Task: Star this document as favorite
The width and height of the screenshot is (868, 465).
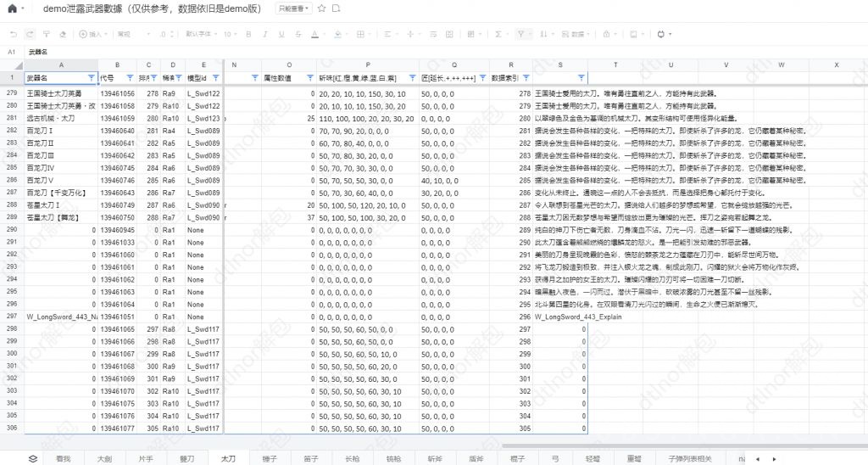Action: pyautogui.click(x=321, y=8)
